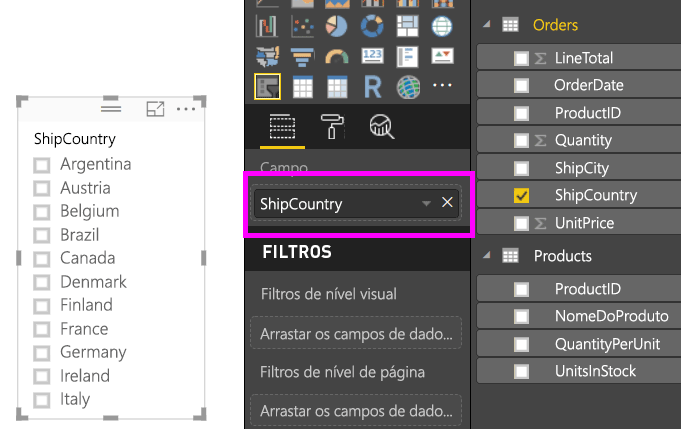Click the Orders table icon
The image size is (681, 429).
510,25
